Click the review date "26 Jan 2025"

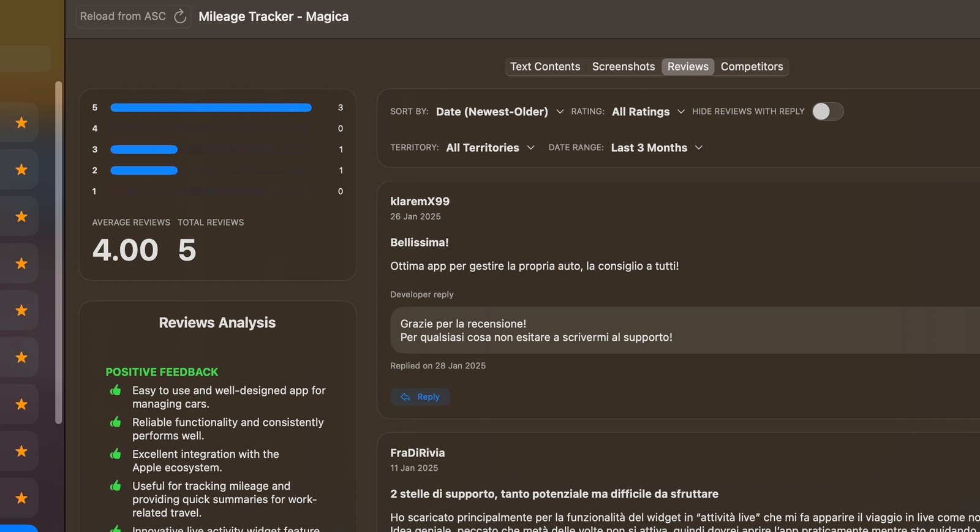click(x=415, y=217)
